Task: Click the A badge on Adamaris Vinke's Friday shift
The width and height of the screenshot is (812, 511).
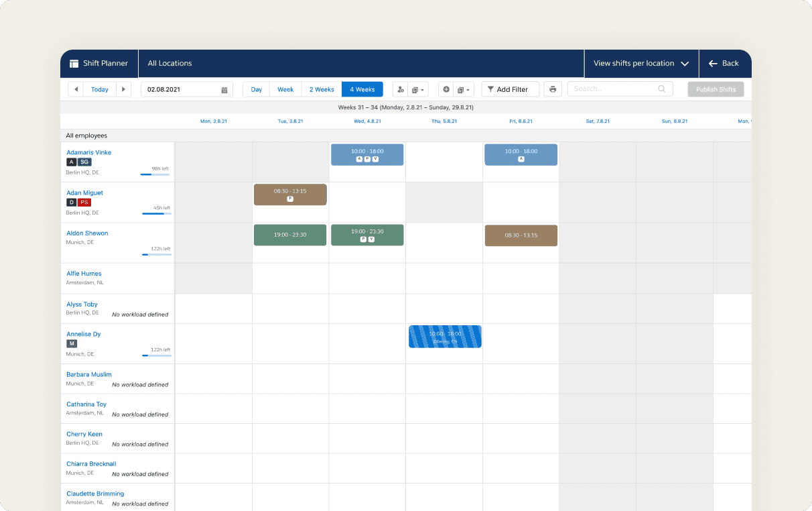Action: 521,159
